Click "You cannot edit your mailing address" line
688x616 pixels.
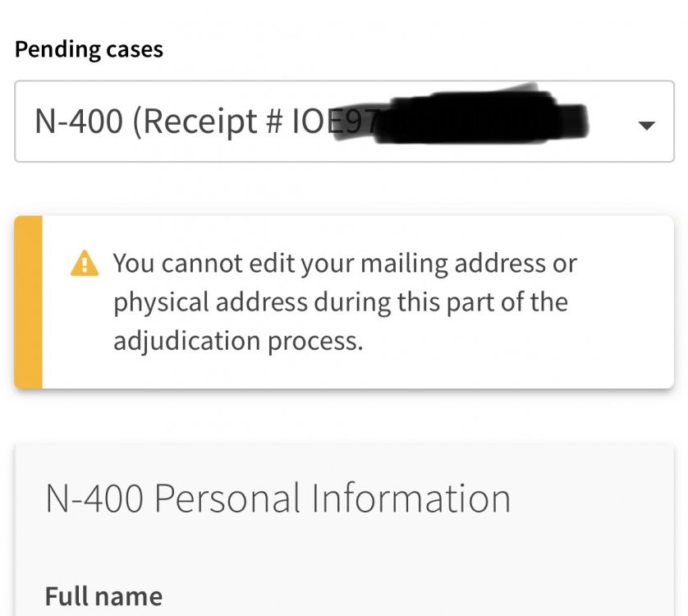click(345, 264)
